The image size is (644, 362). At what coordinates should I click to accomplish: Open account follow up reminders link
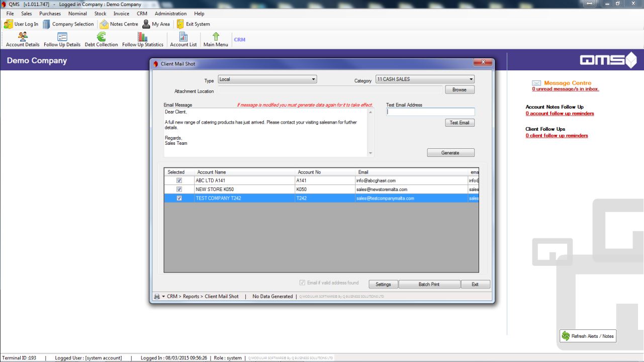[560, 114]
